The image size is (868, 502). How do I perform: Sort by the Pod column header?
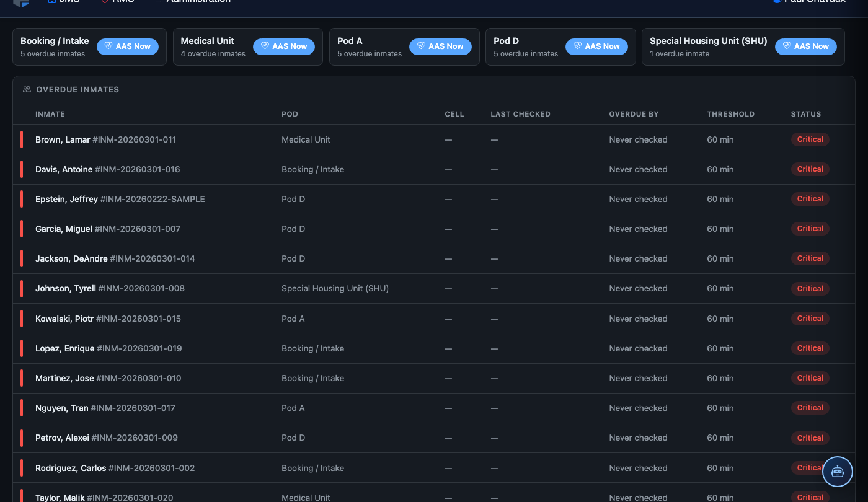click(x=290, y=114)
